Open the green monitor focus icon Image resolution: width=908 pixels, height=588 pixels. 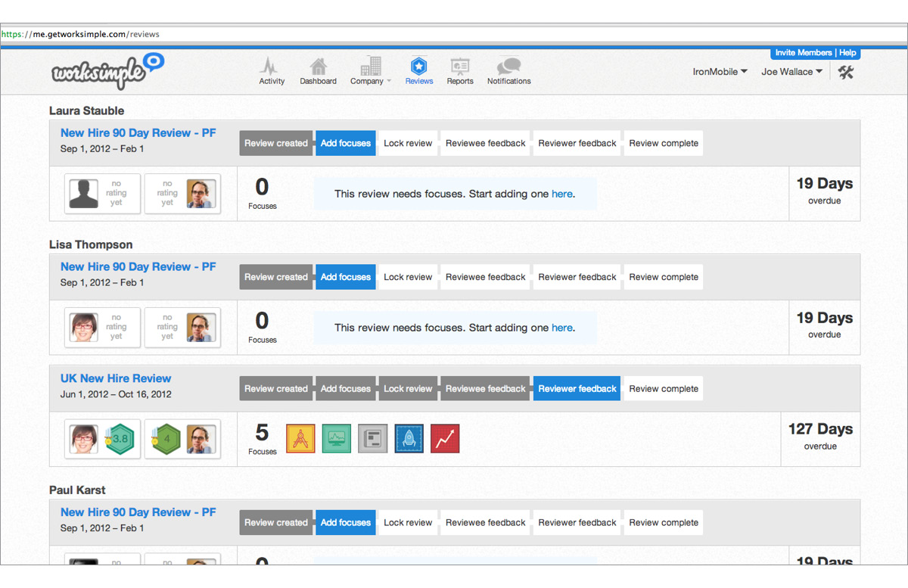coord(337,438)
